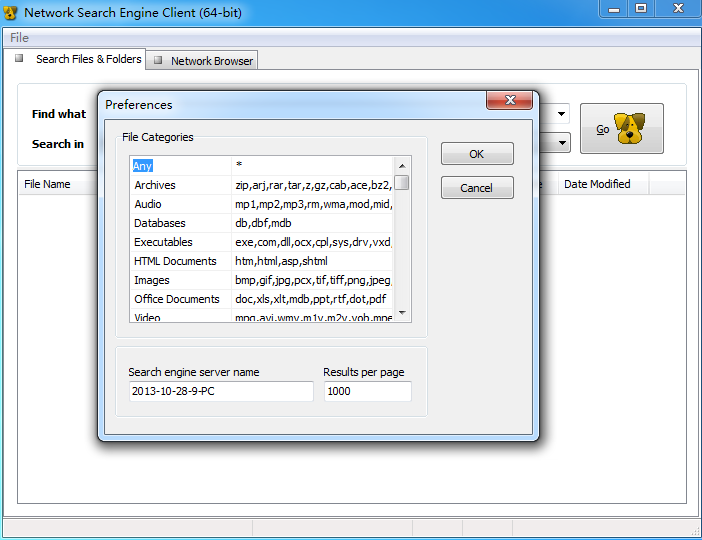This screenshot has height=540, width=702.
Task: Click the Search Files & Folders tab icon
Action: coord(19,58)
